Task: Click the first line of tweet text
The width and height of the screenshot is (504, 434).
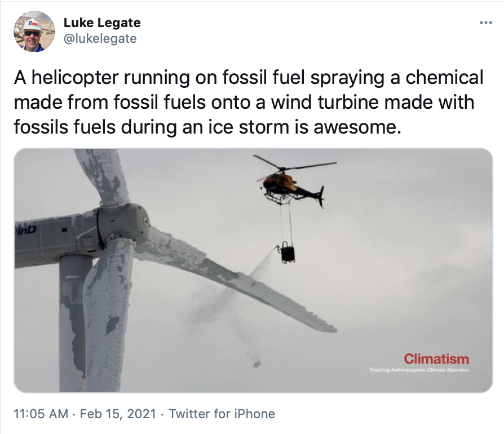Action: pos(249,78)
